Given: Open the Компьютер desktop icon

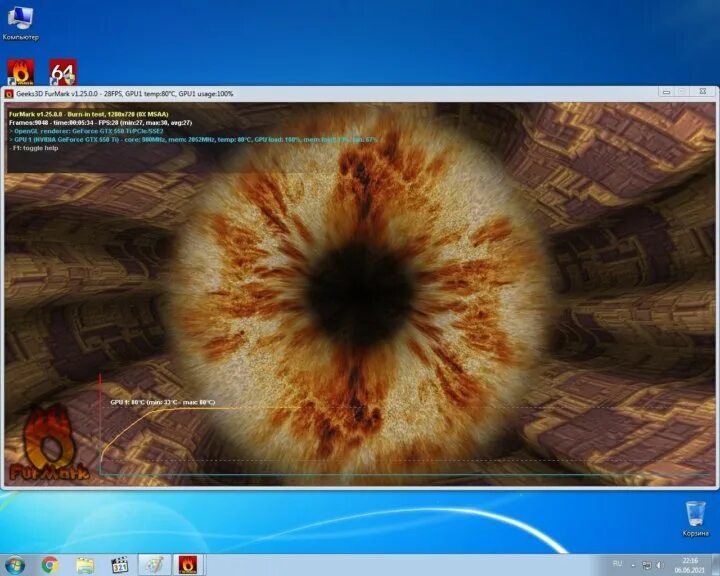Looking at the screenshot, I should tap(20, 23).
